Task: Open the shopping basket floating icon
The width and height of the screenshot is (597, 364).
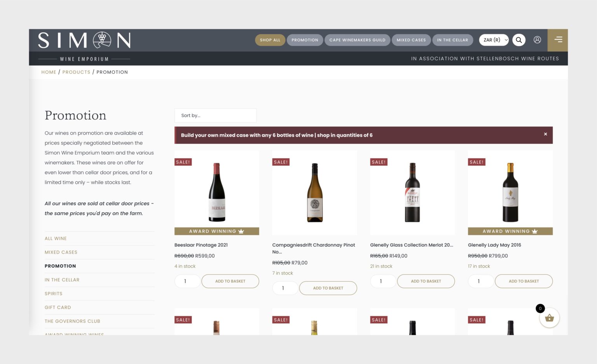Action: click(x=549, y=318)
